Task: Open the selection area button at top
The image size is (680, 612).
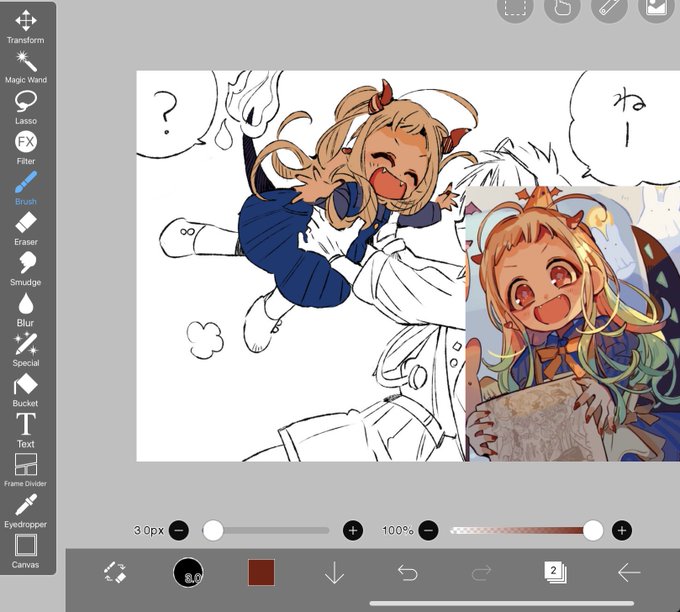Action: pos(515,6)
